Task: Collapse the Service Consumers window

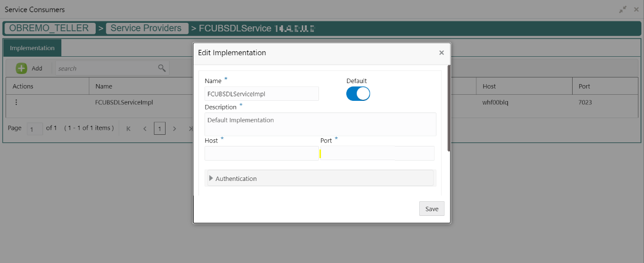Action: coord(623,10)
